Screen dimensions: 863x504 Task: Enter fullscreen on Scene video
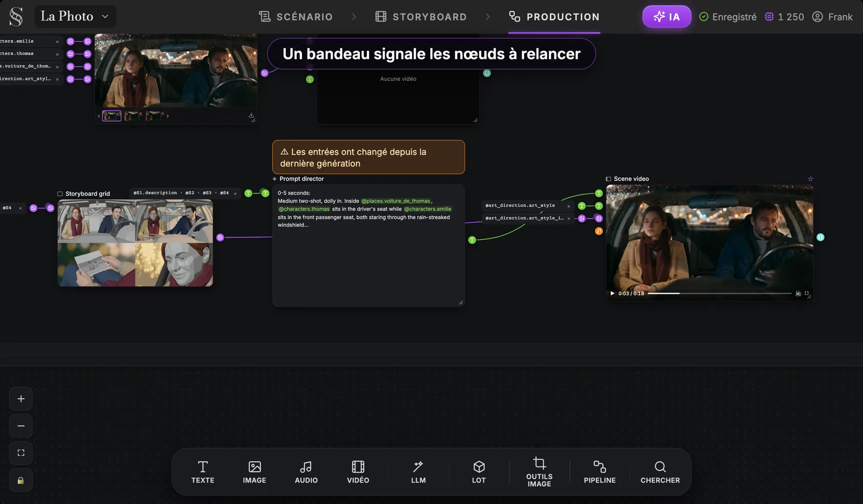[807, 293]
